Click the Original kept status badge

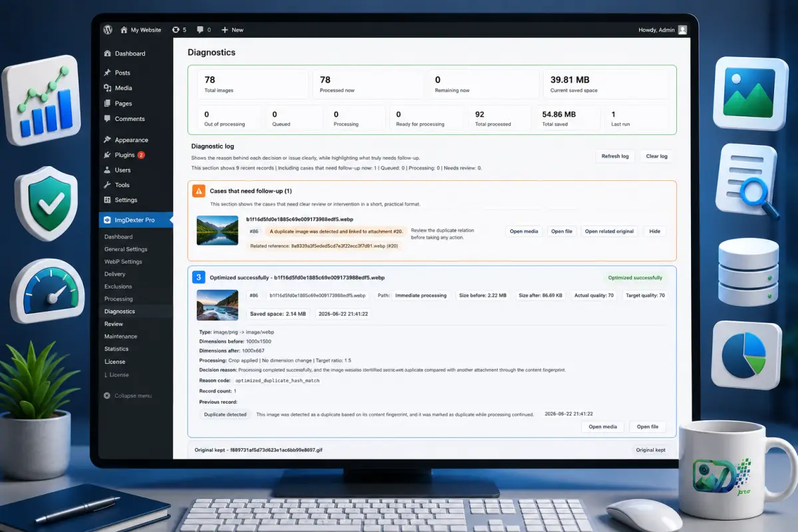pyautogui.click(x=650, y=450)
